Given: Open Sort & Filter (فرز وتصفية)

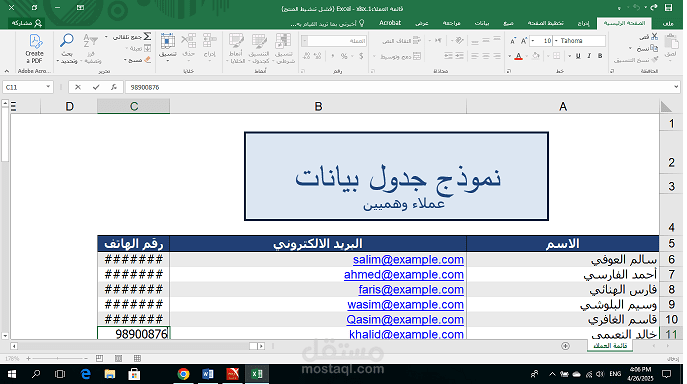Looking at the screenshot, I should point(91,49).
